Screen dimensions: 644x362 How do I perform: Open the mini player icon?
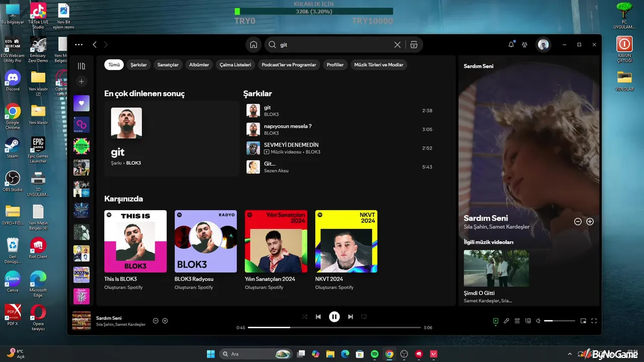click(583, 321)
